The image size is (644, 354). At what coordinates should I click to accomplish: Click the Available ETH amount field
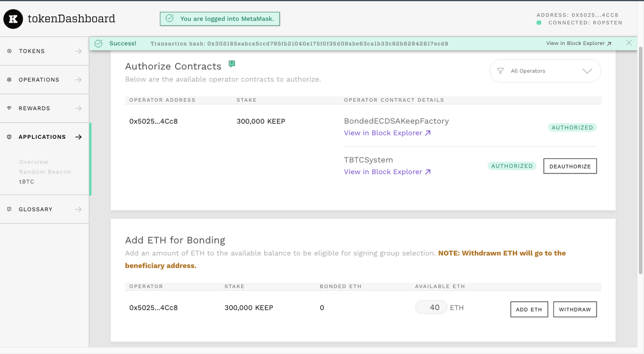pyautogui.click(x=431, y=307)
